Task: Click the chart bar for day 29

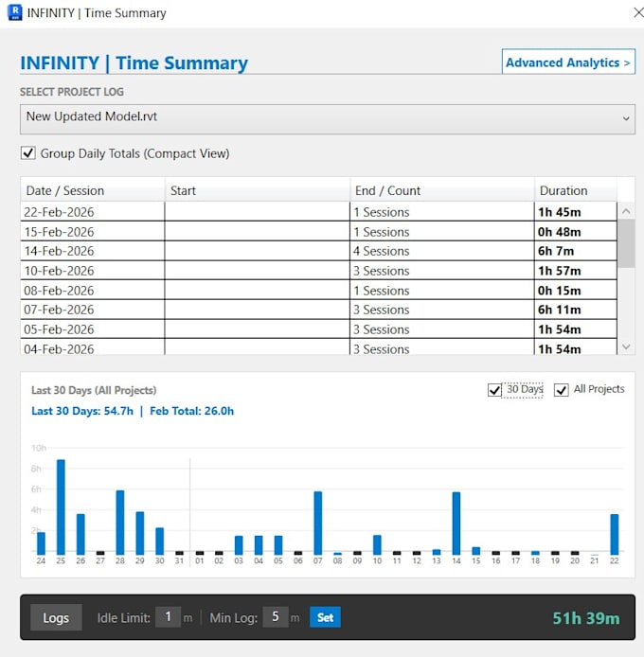Action: pyautogui.click(x=140, y=533)
